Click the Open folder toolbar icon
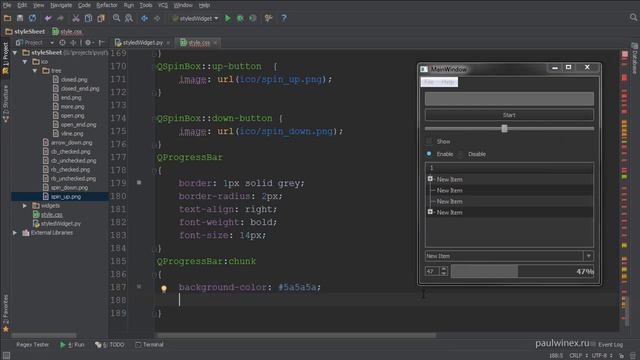The image size is (640, 360). pos(7,18)
